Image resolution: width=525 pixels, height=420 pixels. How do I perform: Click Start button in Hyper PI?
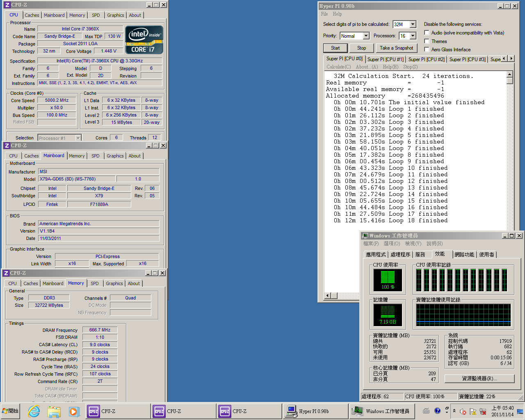pyautogui.click(x=336, y=48)
